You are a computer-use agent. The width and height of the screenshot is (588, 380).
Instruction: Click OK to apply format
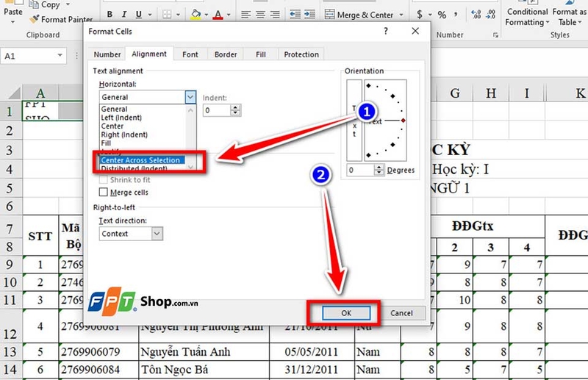[346, 313]
